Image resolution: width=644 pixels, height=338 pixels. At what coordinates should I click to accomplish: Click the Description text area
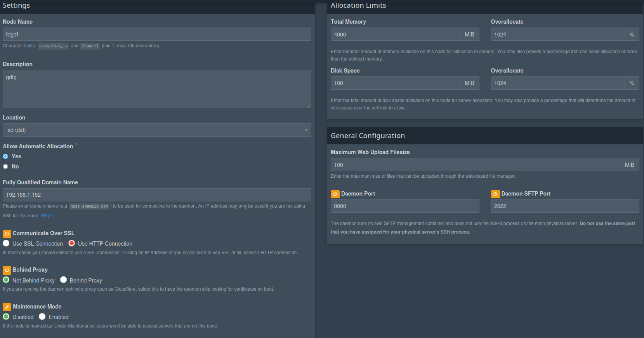coord(157,88)
